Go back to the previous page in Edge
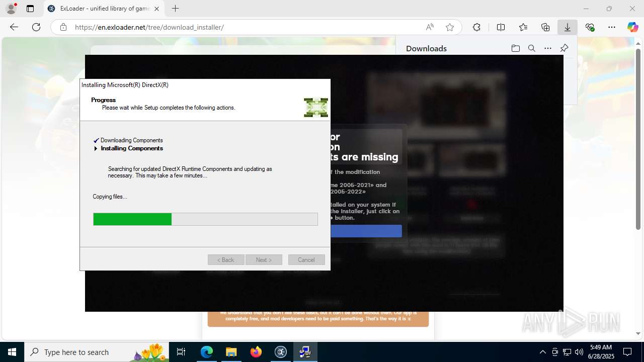 point(14,27)
